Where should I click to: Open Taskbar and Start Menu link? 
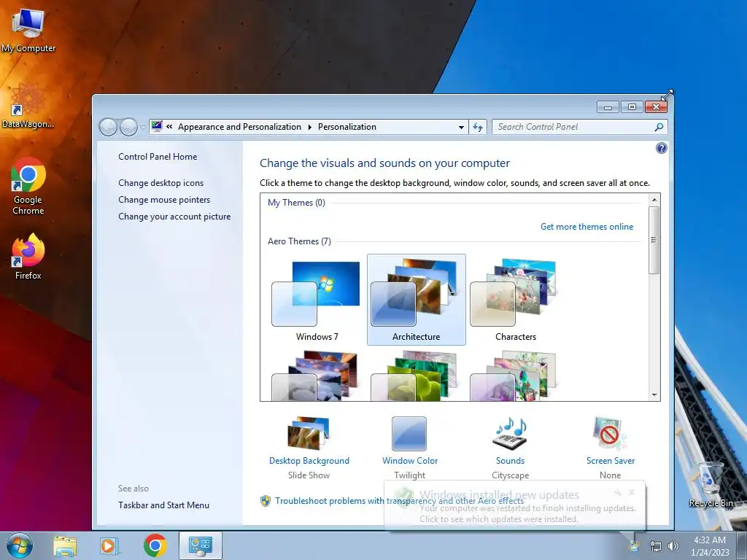coord(163,505)
